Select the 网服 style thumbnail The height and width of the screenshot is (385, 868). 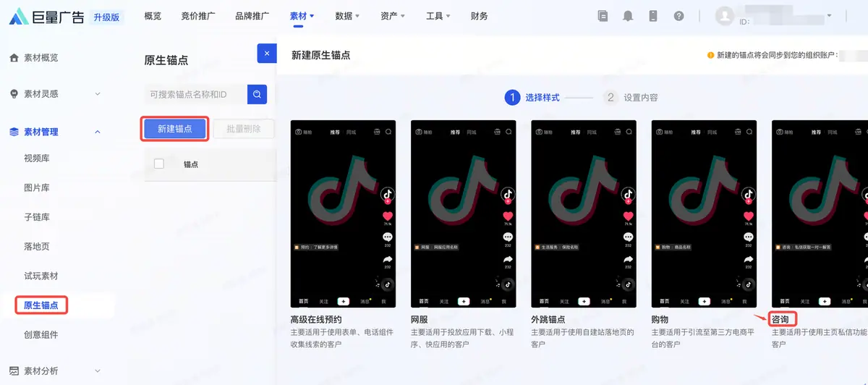pyautogui.click(x=463, y=213)
